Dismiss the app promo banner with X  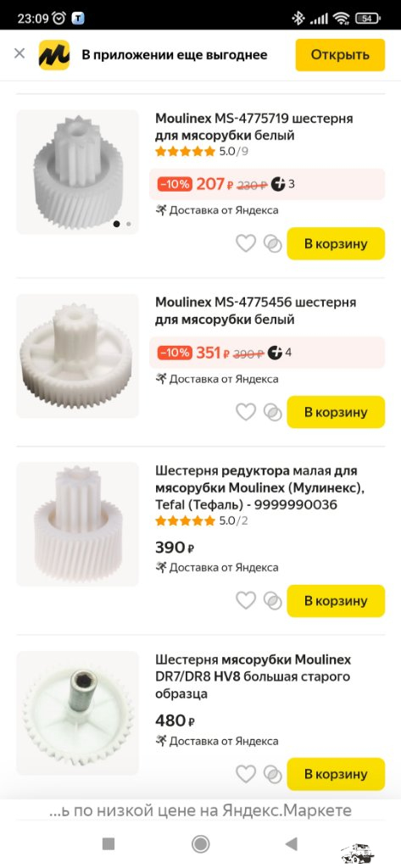point(19,53)
